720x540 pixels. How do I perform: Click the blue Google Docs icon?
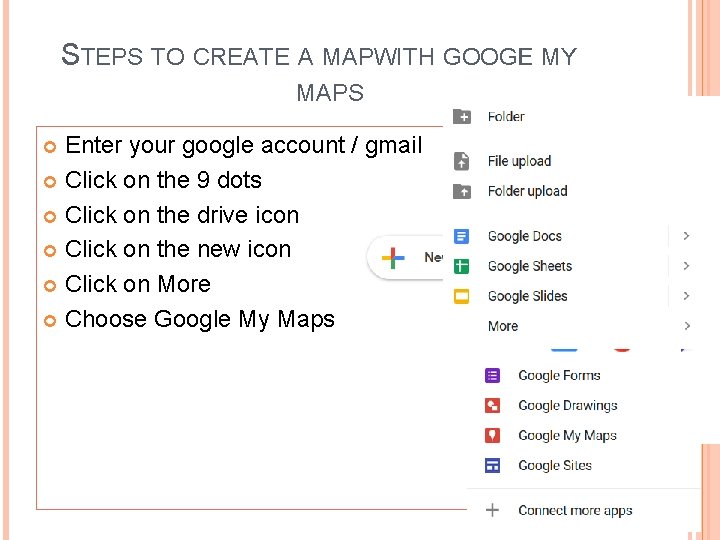[461, 236]
